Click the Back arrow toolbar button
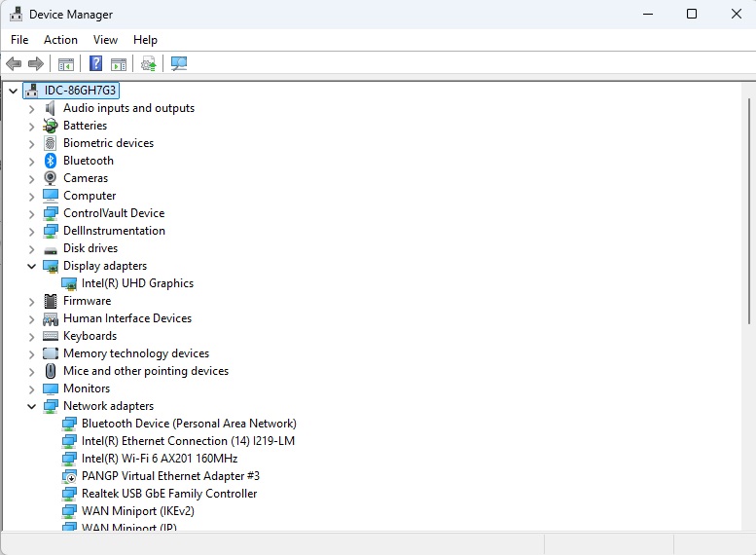This screenshot has width=756, height=555. (x=14, y=63)
